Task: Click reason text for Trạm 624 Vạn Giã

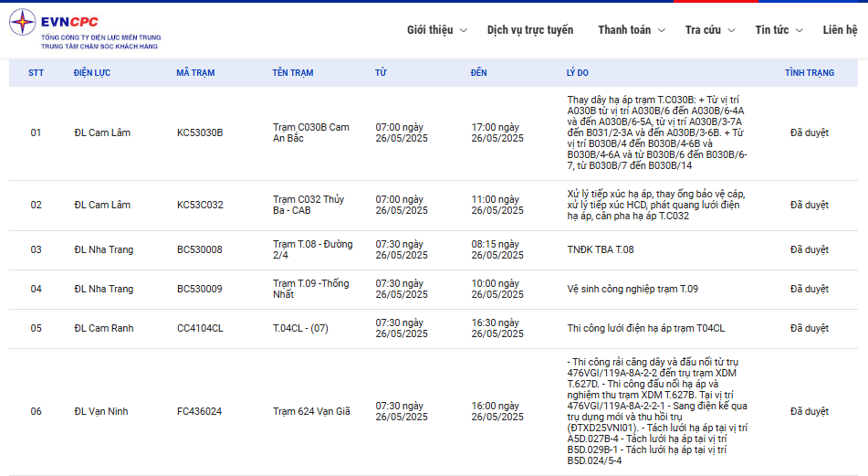Action: click(x=658, y=411)
